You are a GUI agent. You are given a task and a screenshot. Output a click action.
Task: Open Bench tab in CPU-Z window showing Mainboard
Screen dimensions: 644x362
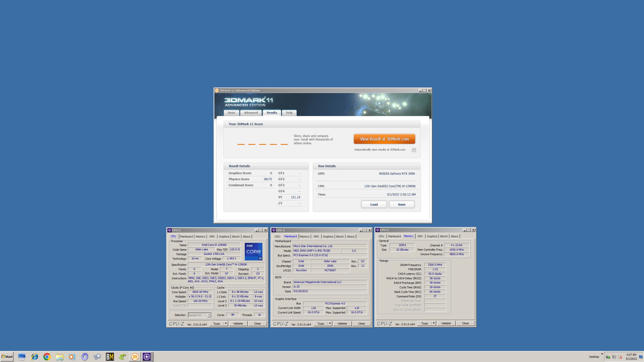(x=340, y=237)
